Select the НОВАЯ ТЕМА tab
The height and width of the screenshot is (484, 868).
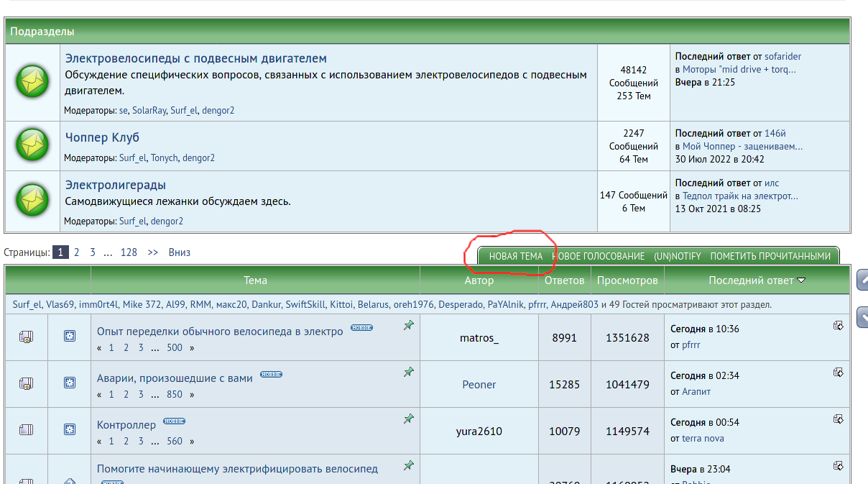point(516,256)
